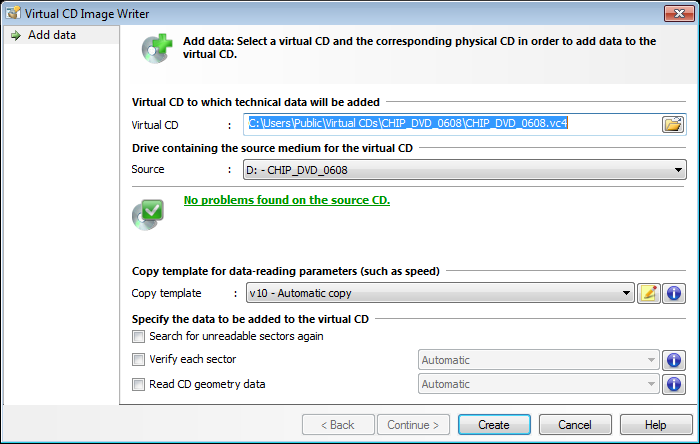Select the Add data step in sidebar
700x444 pixels.
coord(51,35)
